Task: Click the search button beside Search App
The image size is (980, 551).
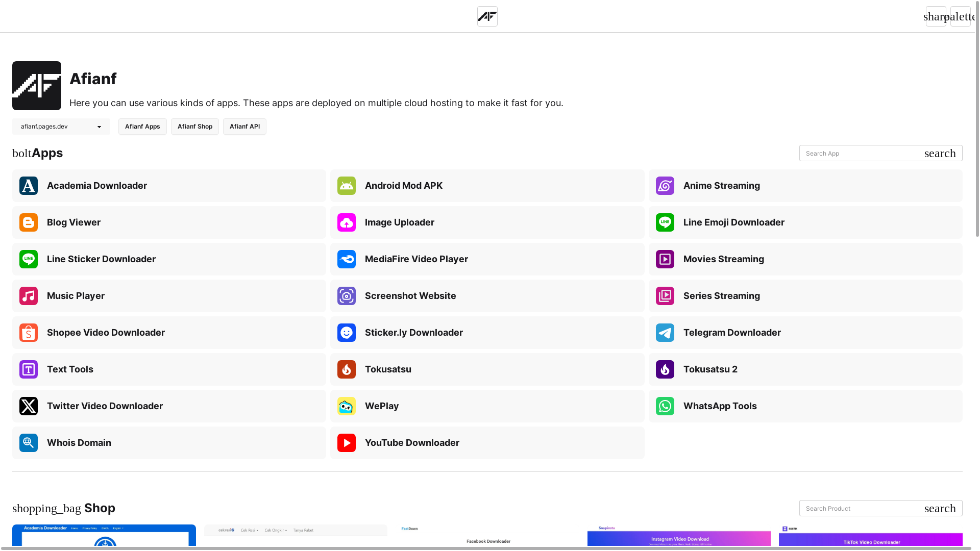Action: [940, 153]
